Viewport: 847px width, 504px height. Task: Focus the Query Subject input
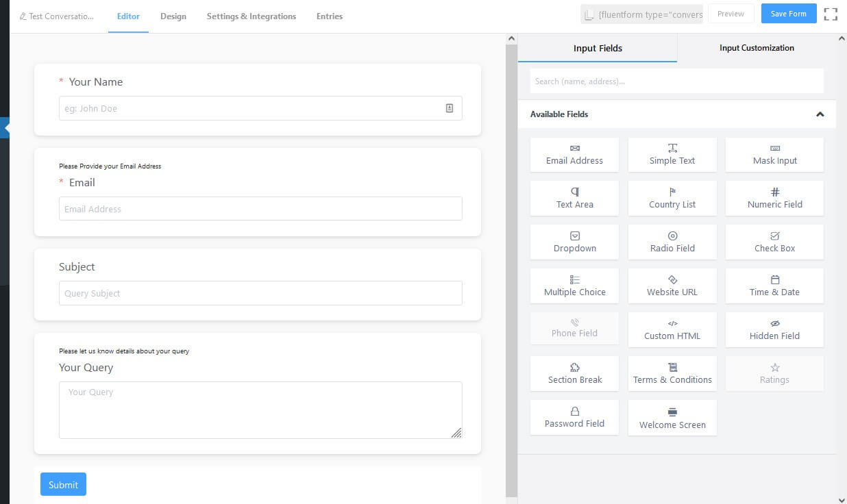[x=260, y=293]
